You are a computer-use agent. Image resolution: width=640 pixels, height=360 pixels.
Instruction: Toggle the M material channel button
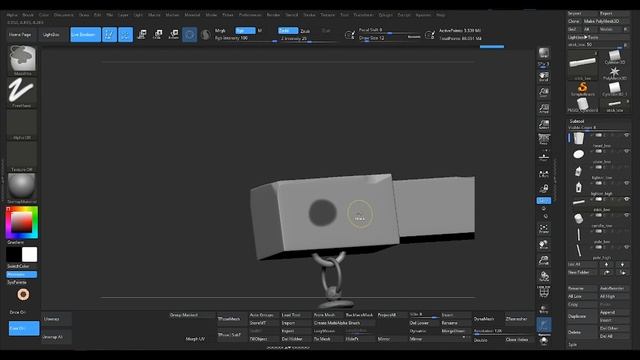pos(260,31)
